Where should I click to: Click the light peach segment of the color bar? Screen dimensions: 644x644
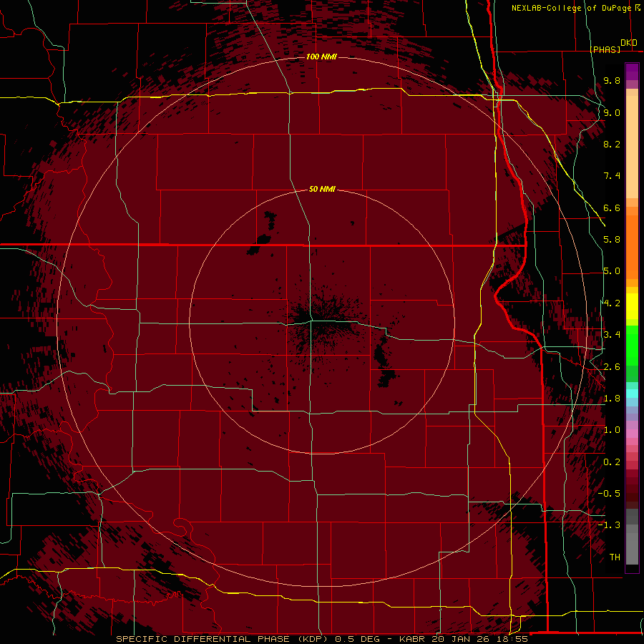(x=632, y=147)
